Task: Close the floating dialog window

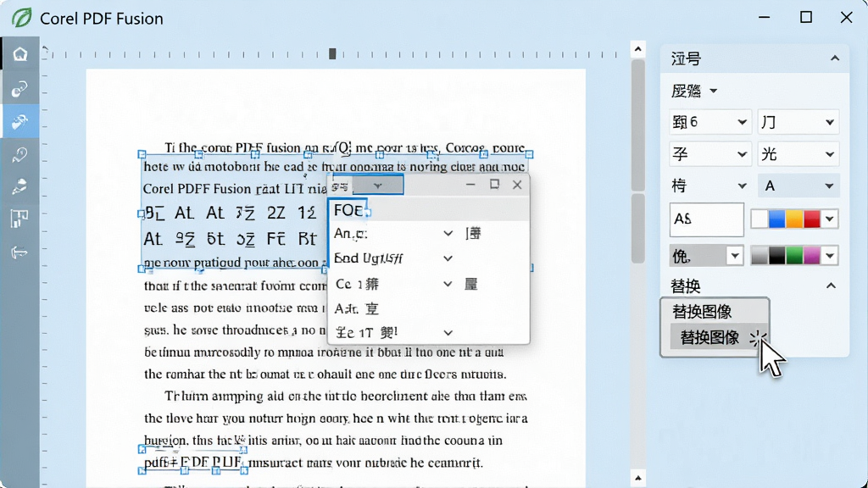Action: click(x=517, y=185)
